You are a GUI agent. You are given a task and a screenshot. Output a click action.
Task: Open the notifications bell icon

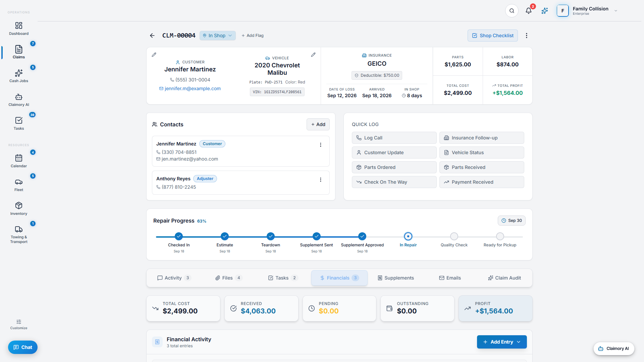click(529, 11)
